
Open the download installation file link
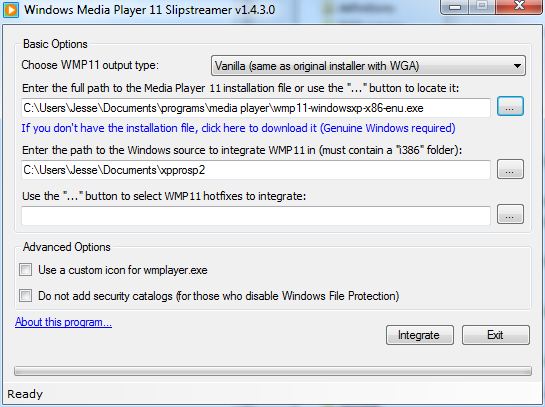(238, 128)
